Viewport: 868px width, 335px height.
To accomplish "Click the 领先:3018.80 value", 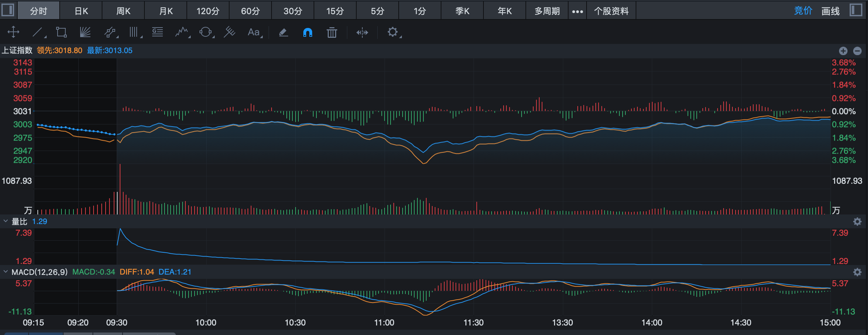I will point(59,51).
